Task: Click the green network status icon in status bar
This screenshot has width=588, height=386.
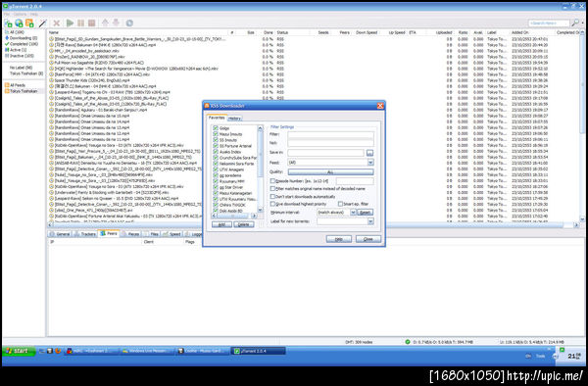Action: (408, 341)
